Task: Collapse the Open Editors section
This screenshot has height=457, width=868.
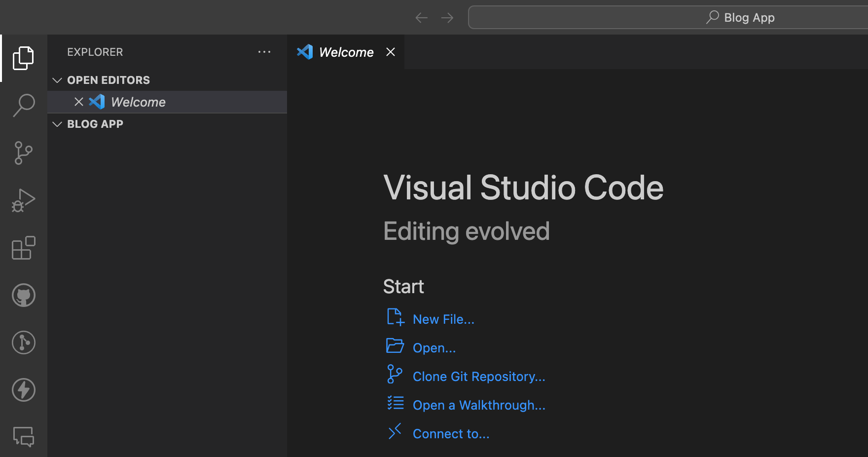Action: [x=57, y=80]
